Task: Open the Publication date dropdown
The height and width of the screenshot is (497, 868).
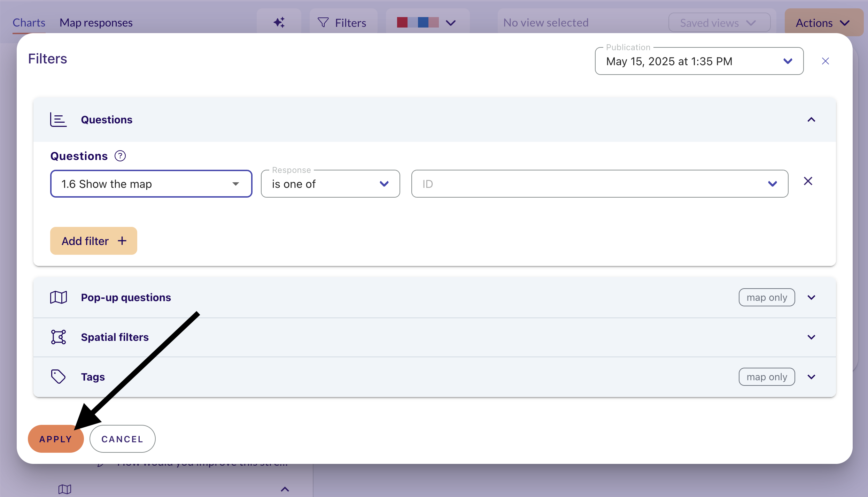Action: click(x=699, y=61)
